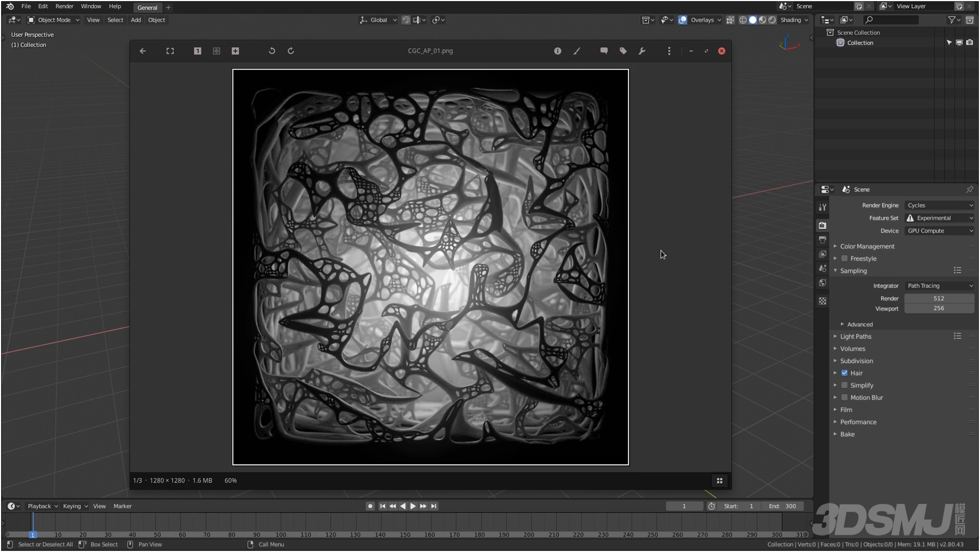The width and height of the screenshot is (980, 552).
Task: Enable the Simplify checkbox
Action: tap(845, 386)
